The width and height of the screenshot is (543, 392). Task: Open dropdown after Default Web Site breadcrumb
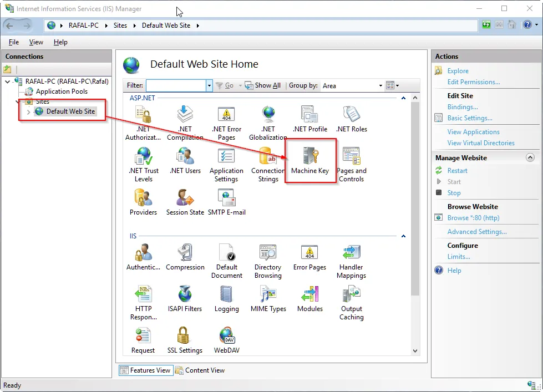tap(198, 26)
